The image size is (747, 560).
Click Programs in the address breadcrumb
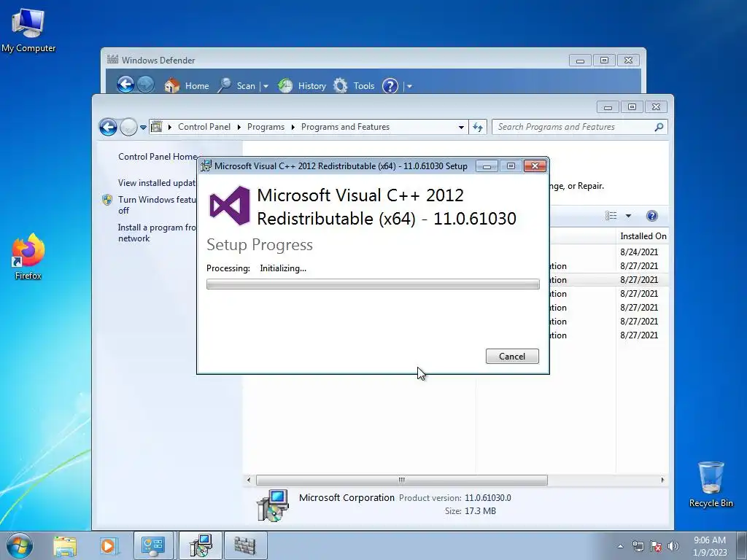pyautogui.click(x=266, y=127)
